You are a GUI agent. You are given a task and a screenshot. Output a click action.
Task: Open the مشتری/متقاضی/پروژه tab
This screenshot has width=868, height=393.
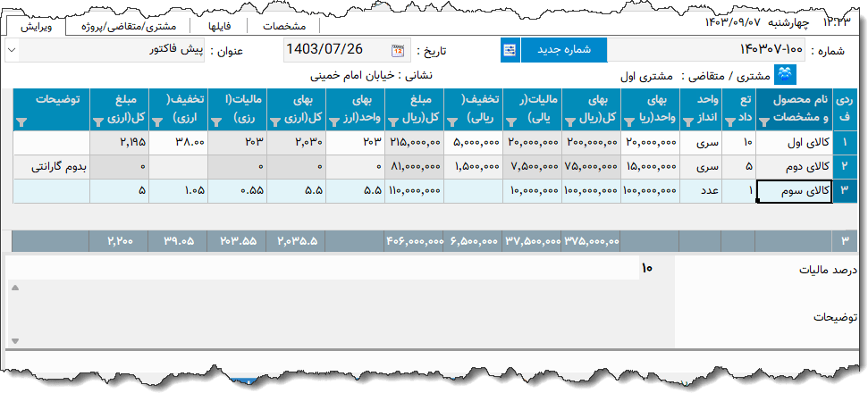(129, 27)
